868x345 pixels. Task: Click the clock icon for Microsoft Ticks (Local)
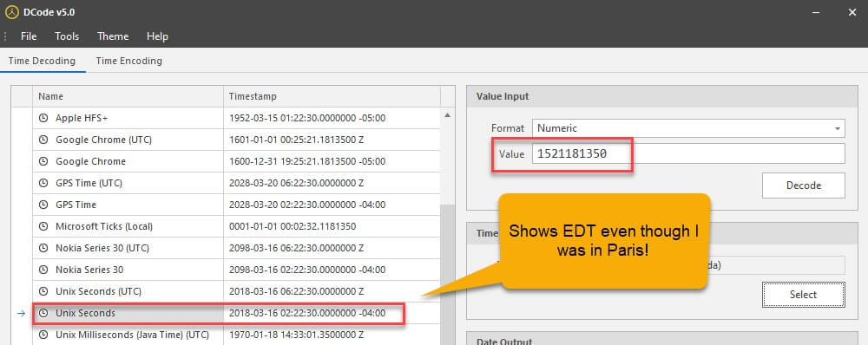(43, 226)
